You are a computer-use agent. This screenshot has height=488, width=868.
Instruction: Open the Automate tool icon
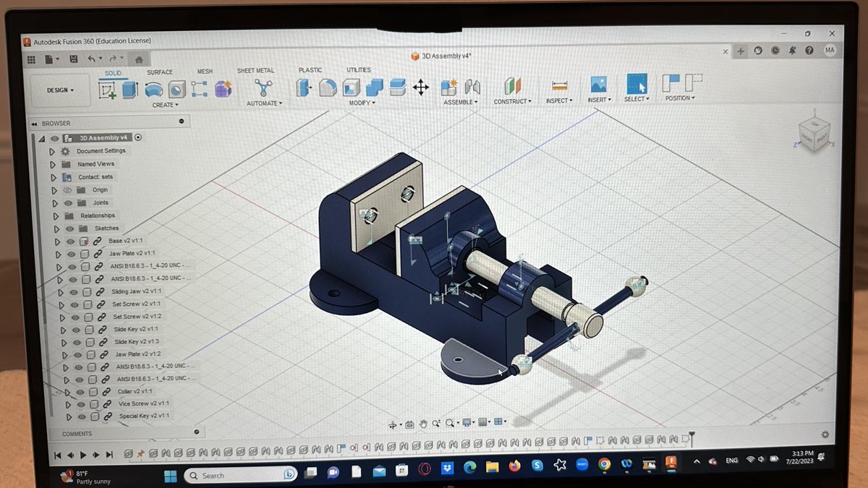point(263,88)
